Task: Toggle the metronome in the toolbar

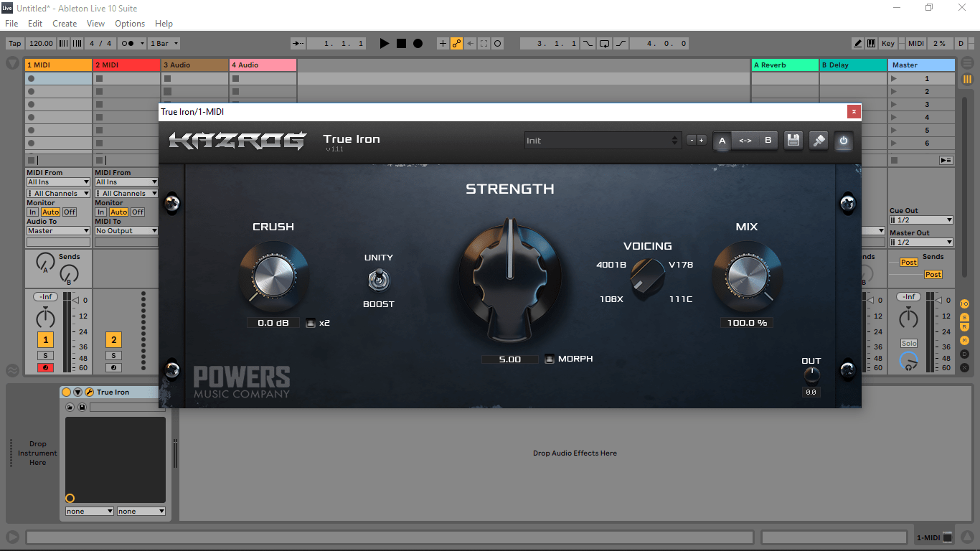Action: click(133, 43)
